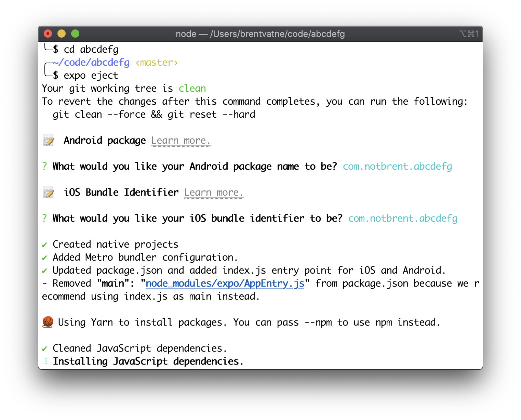This screenshot has width=521, height=420.
Task: Click the window title showing node session
Action: tap(260, 34)
